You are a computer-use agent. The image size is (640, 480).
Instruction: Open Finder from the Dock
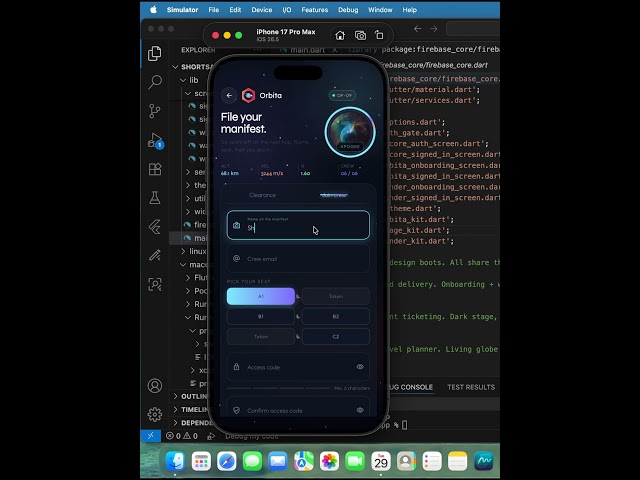pos(176,461)
